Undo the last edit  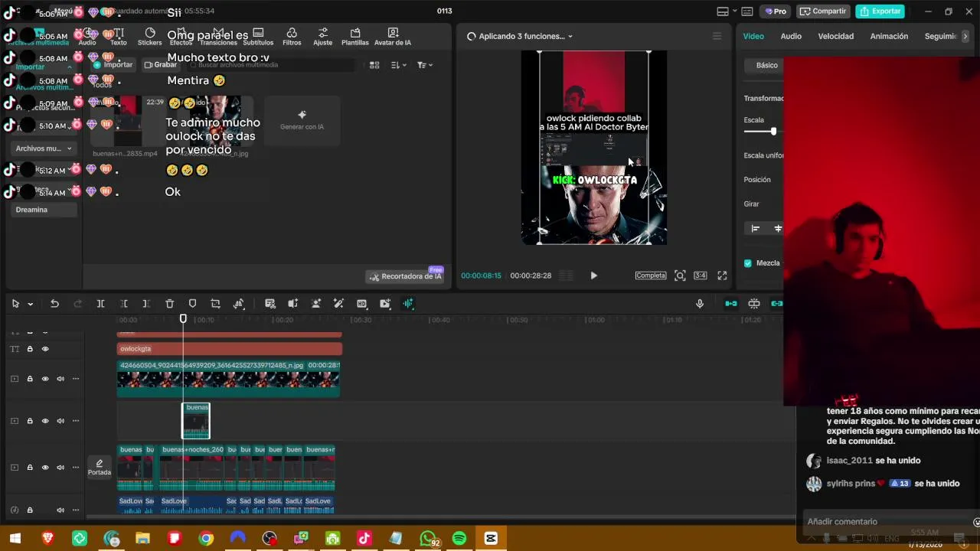click(54, 304)
